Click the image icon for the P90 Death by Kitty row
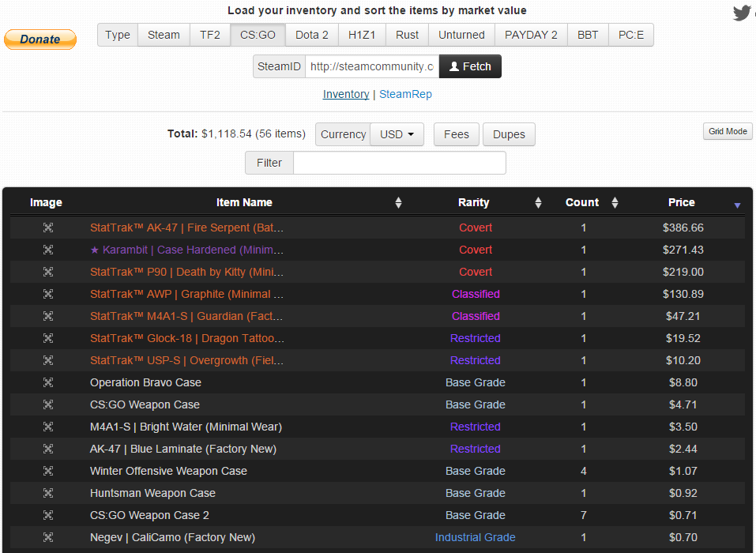 point(48,272)
